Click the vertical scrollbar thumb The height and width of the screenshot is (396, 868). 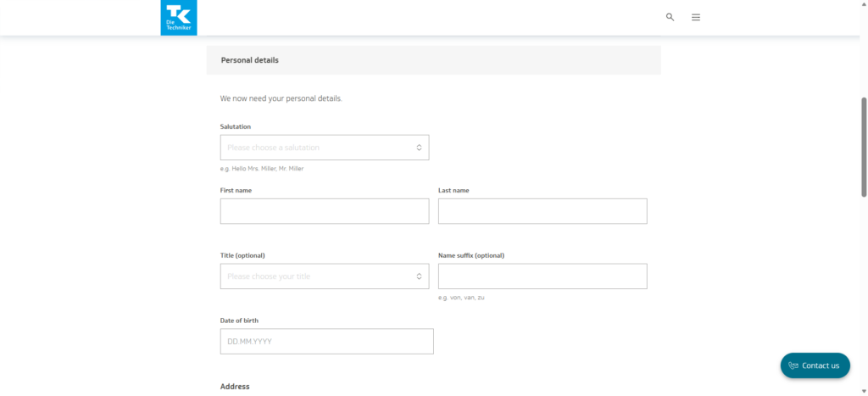pyautogui.click(x=863, y=148)
